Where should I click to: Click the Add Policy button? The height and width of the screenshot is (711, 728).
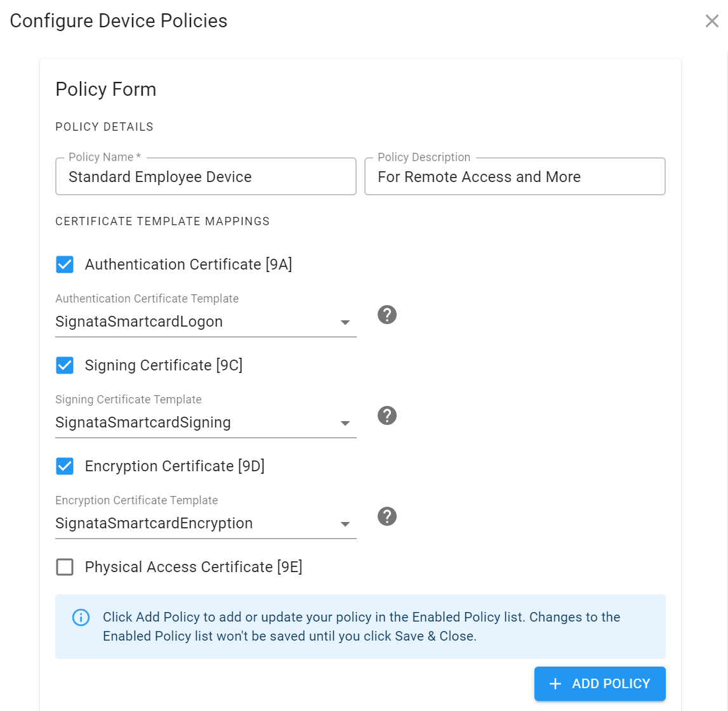pyautogui.click(x=600, y=684)
